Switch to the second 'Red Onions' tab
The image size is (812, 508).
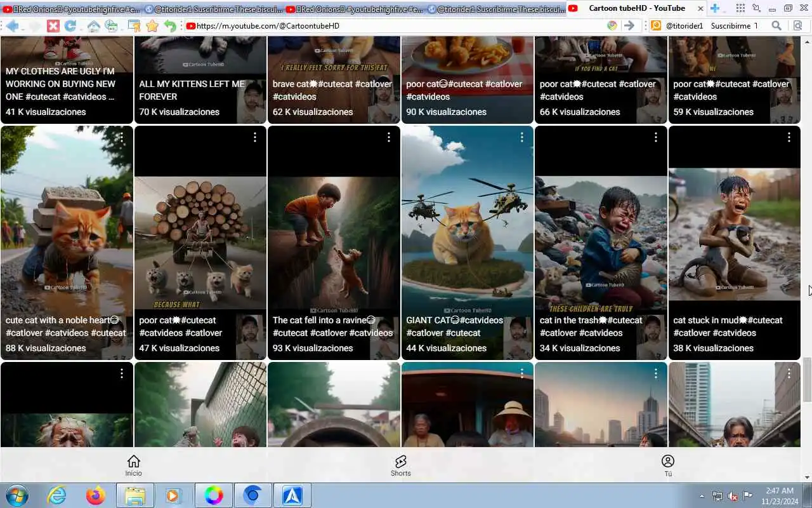point(355,9)
